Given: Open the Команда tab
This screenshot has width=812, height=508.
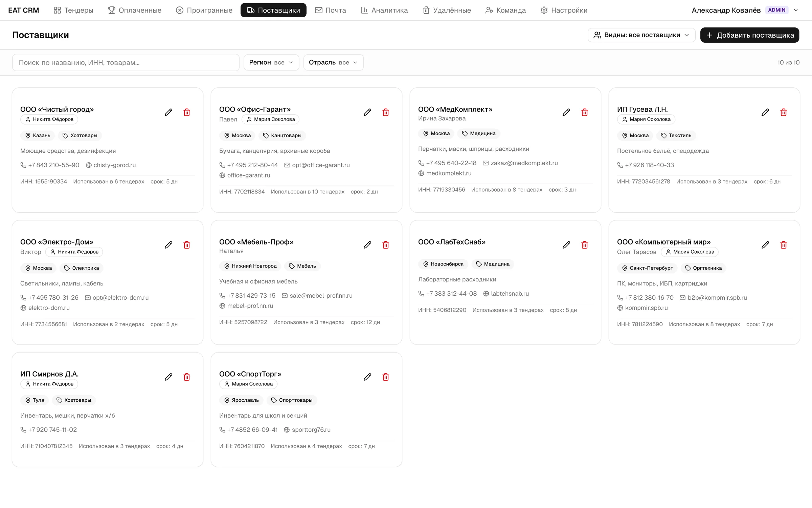Looking at the screenshot, I should click(506, 10).
